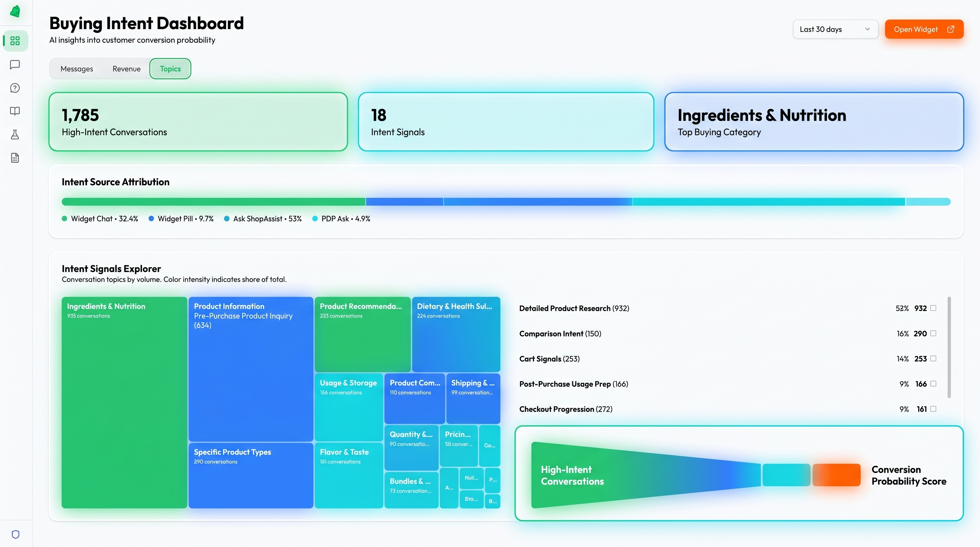Select the Dietary & Health treemap tile
This screenshot has width=980, height=547.
tap(456, 334)
